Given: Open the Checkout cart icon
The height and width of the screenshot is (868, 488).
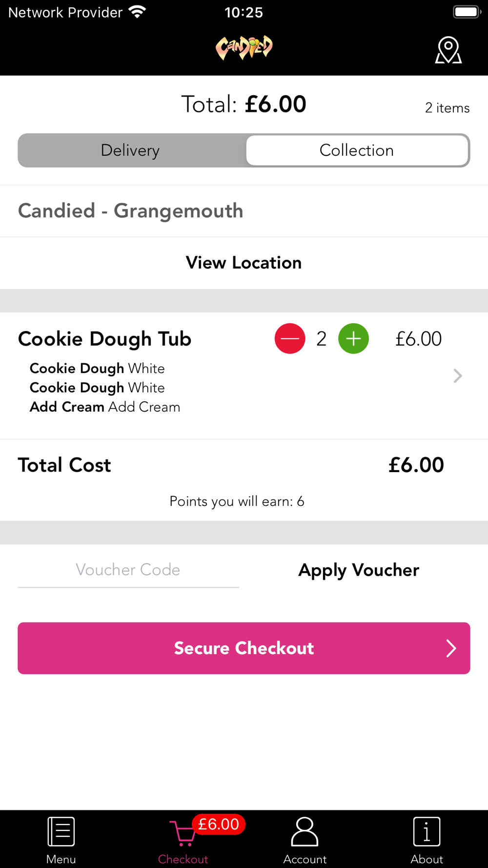Looking at the screenshot, I should tap(183, 833).
